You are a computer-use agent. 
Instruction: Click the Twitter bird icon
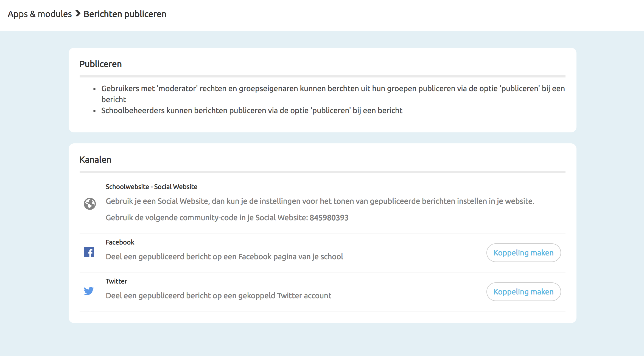tap(89, 291)
